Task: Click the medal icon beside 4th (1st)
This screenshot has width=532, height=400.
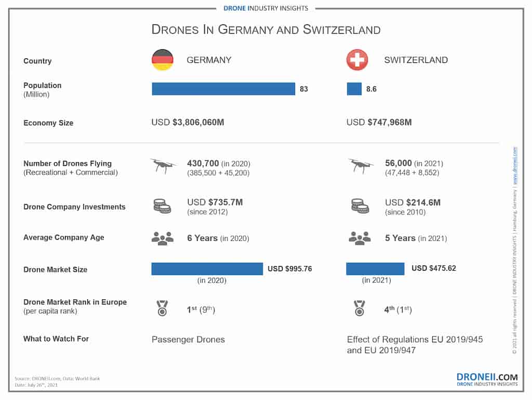Action: click(x=360, y=308)
